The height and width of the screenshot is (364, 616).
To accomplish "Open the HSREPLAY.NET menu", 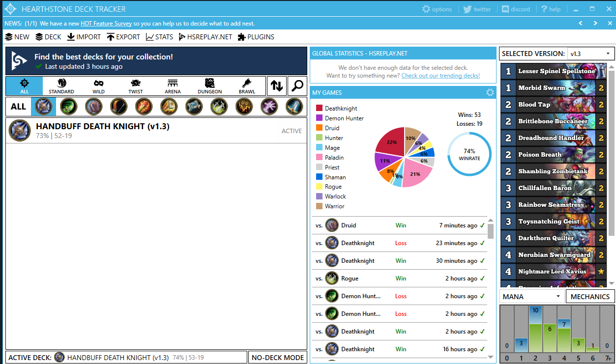I will [x=205, y=37].
